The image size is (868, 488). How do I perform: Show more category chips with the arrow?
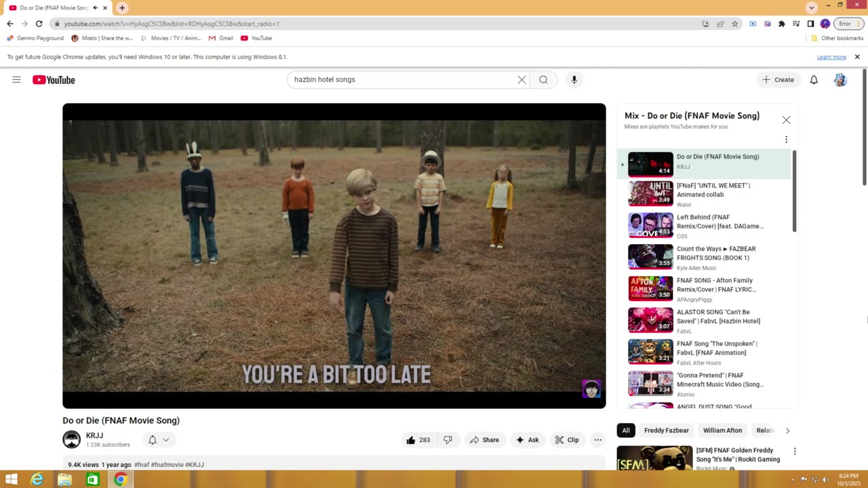[787, 430]
